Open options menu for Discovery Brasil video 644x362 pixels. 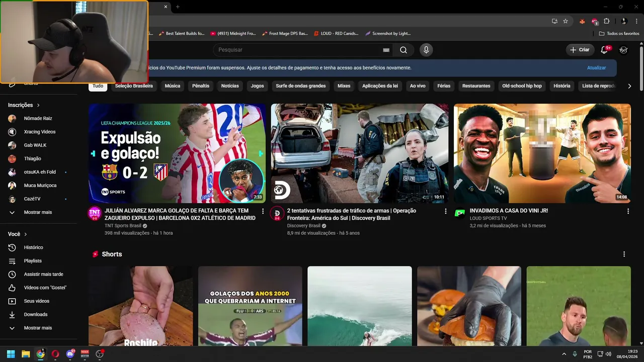click(445, 211)
